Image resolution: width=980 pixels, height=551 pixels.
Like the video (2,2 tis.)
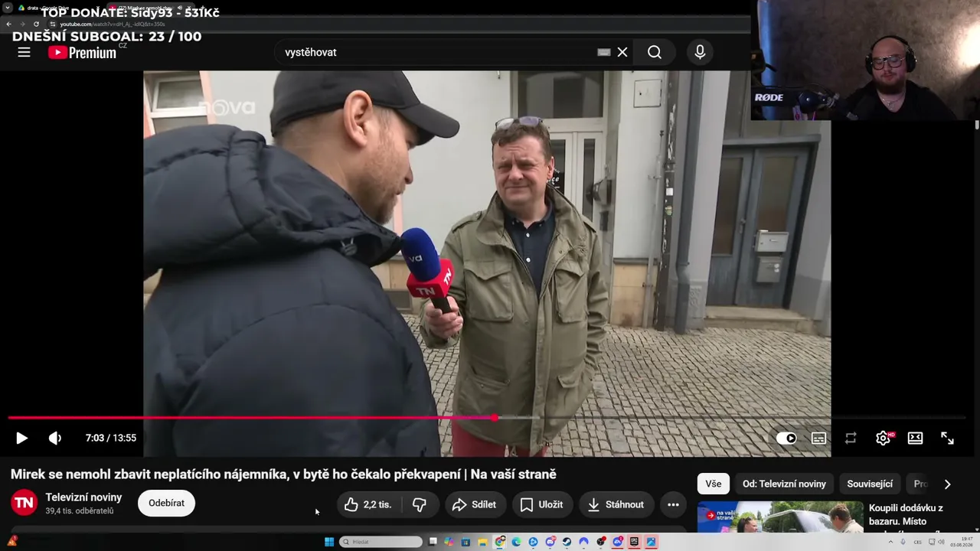tap(369, 504)
